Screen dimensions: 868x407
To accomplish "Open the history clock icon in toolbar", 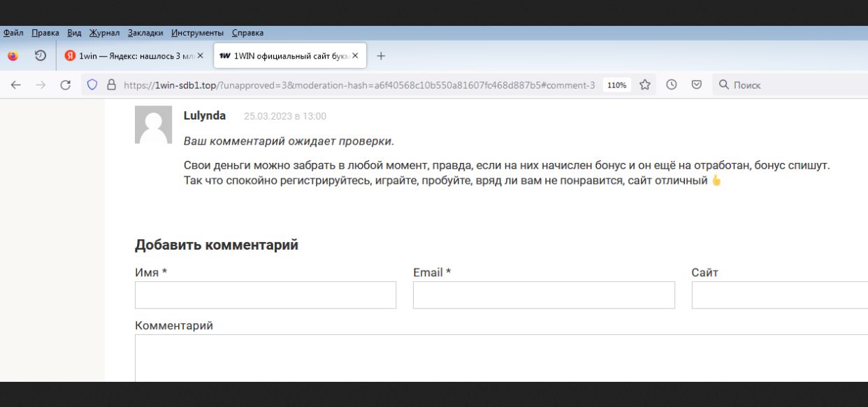I will 671,85.
